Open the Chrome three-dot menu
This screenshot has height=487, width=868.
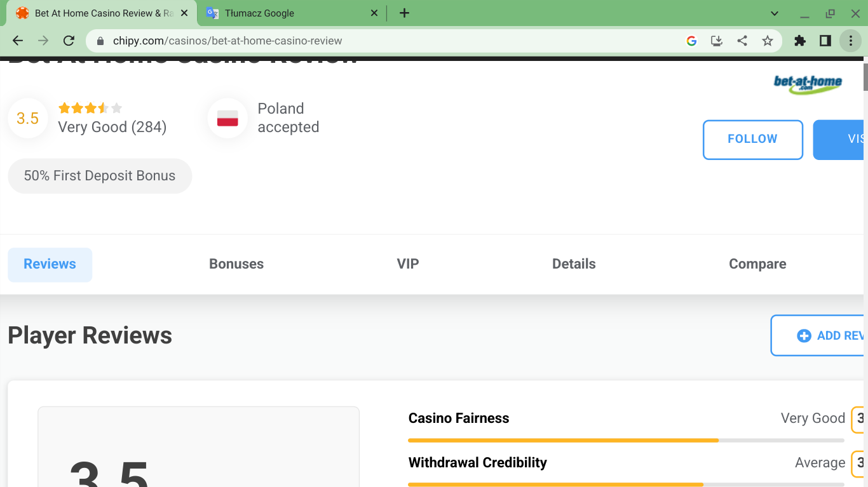tap(850, 41)
